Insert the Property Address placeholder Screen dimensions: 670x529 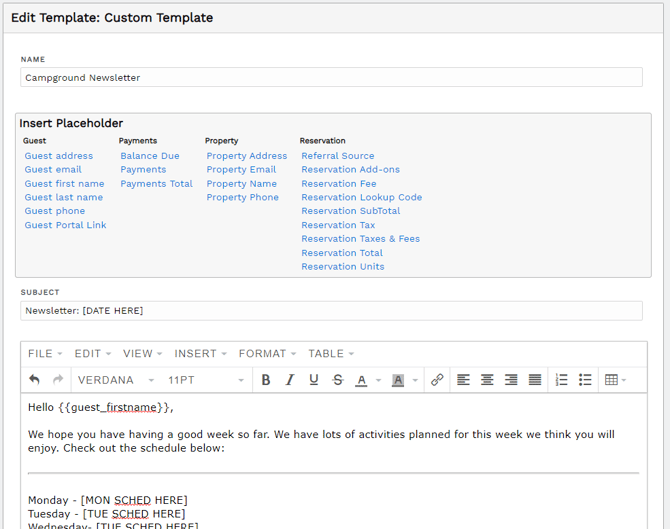click(247, 156)
